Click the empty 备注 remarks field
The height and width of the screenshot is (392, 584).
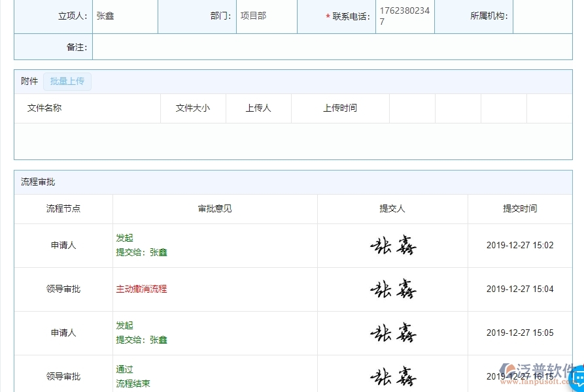[x=262, y=46]
